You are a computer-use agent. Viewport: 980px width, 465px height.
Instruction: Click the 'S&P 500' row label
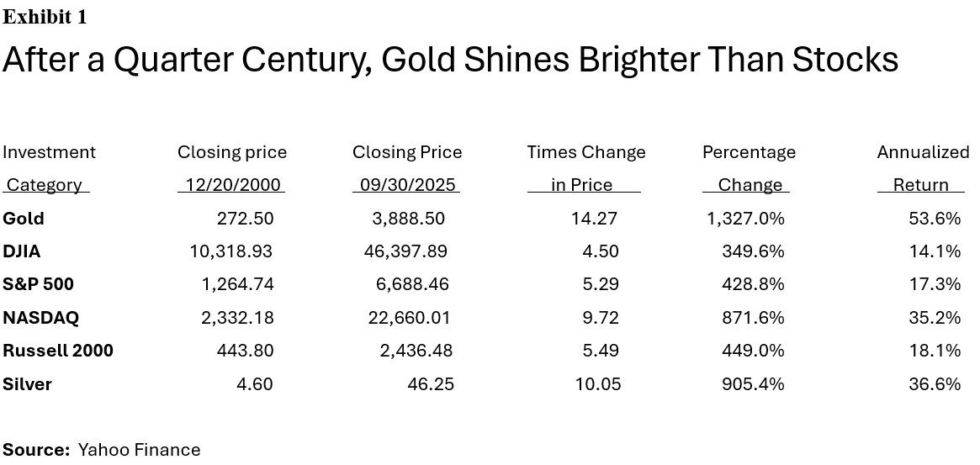point(39,284)
